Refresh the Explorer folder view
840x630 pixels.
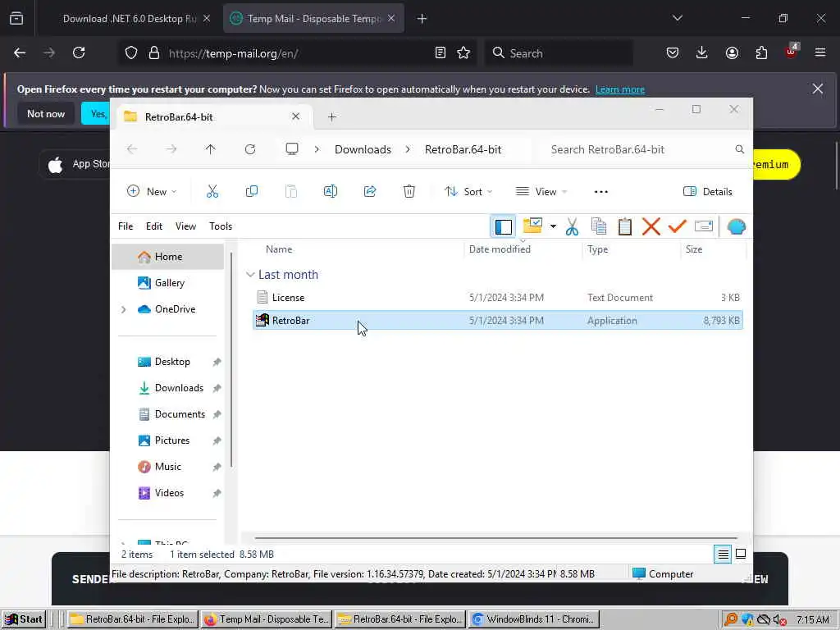pos(249,149)
